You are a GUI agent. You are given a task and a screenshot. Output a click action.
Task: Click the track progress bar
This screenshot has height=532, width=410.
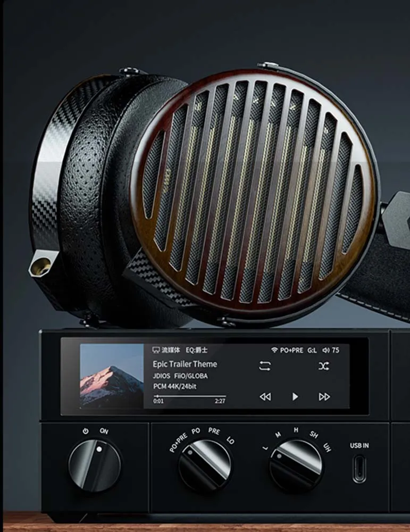point(190,396)
